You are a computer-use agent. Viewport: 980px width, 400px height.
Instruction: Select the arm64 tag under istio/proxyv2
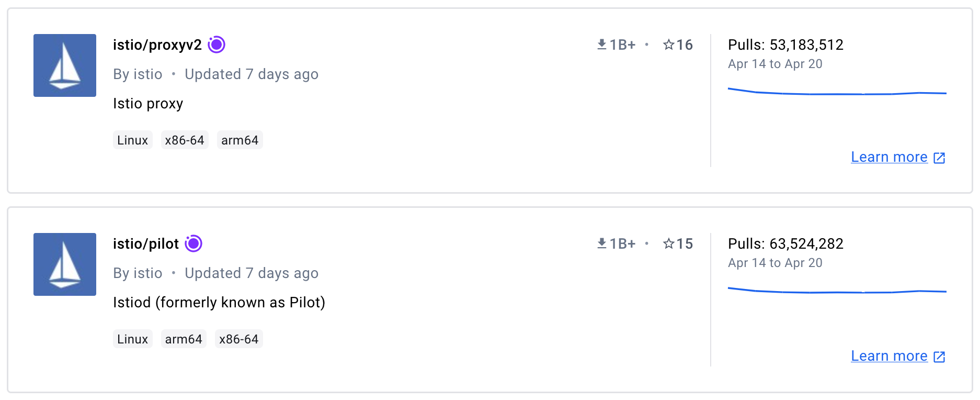click(240, 140)
